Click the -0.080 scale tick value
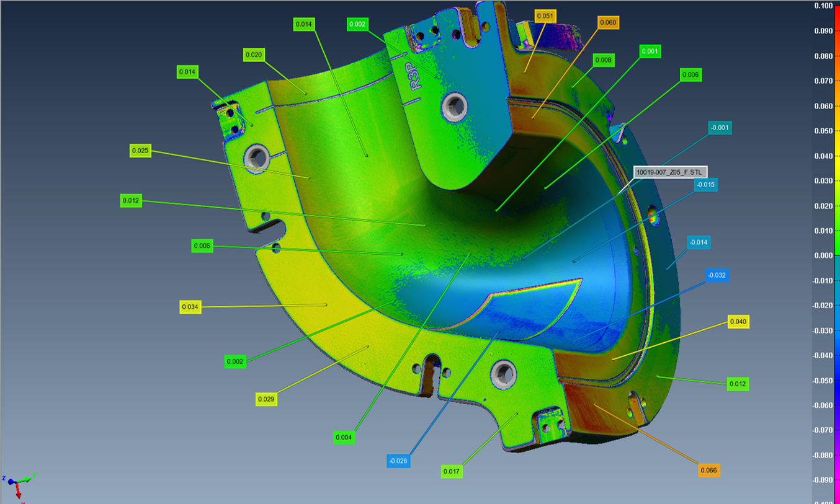This screenshot has height=504, width=840. click(x=823, y=455)
